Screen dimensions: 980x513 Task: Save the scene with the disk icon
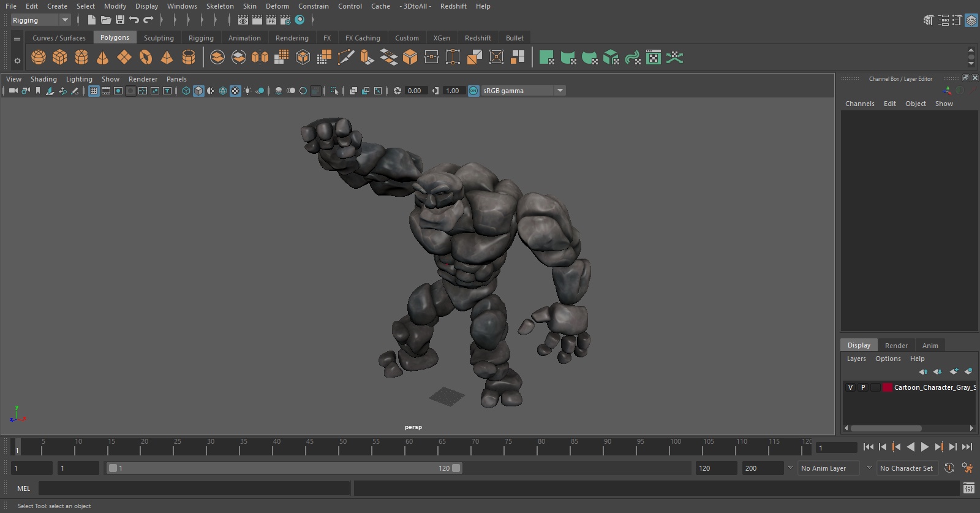tap(120, 20)
